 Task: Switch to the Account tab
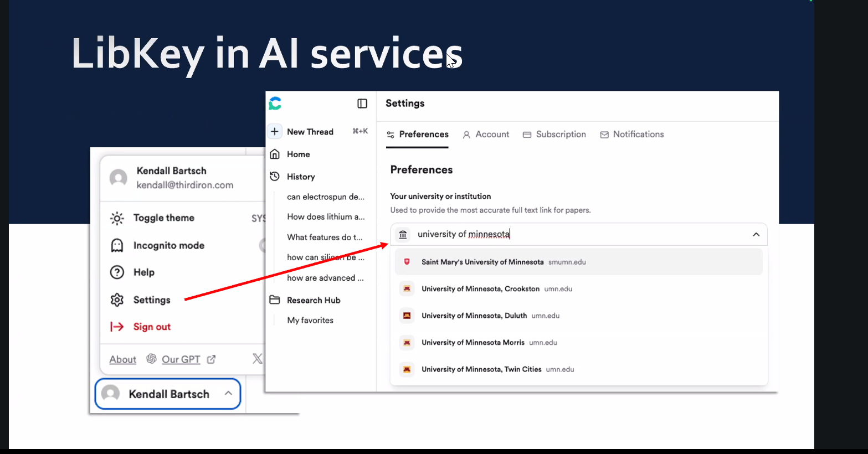click(486, 135)
